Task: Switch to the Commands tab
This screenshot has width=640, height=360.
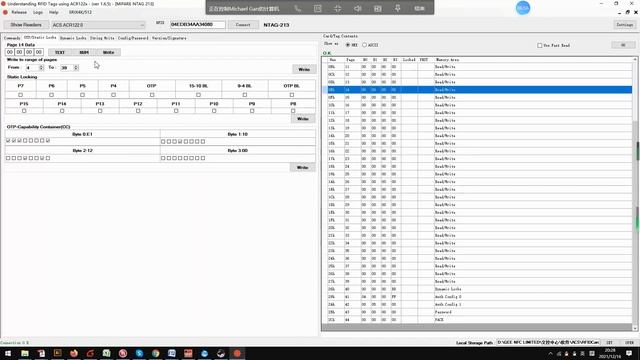Action: pos(12,38)
